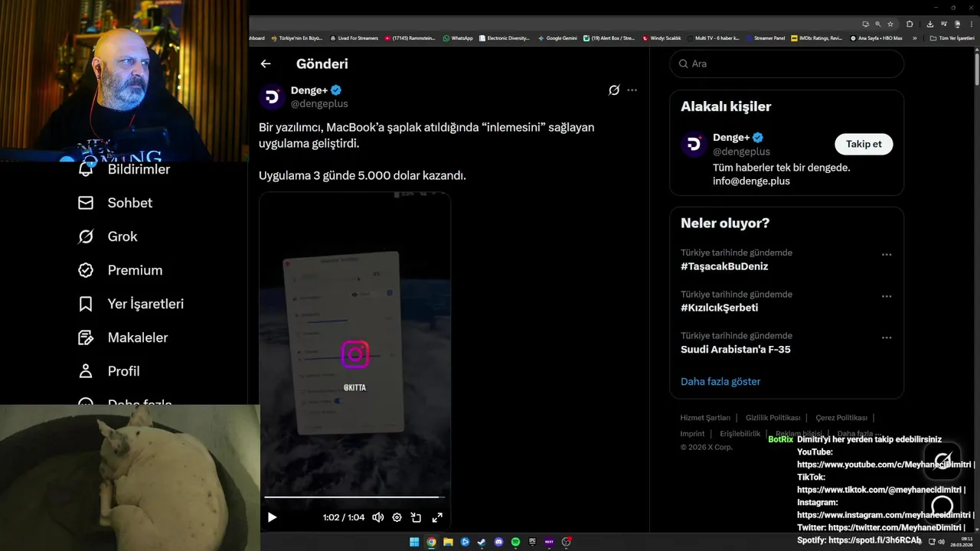Open the Electronic Diversity bookmark
The height and width of the screenshot is (551, 980).
[x=503, y=37]
